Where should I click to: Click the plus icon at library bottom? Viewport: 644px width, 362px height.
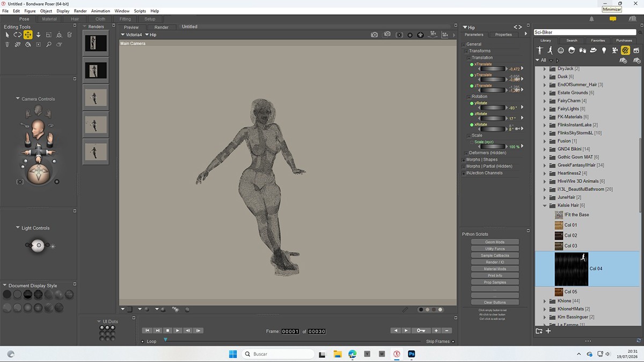tap(548, 331)
